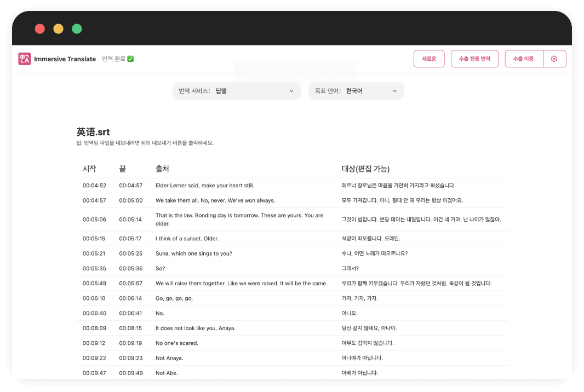Click the yellow minimize window button
Screen dimensions: 584x392
pos(58,28)
